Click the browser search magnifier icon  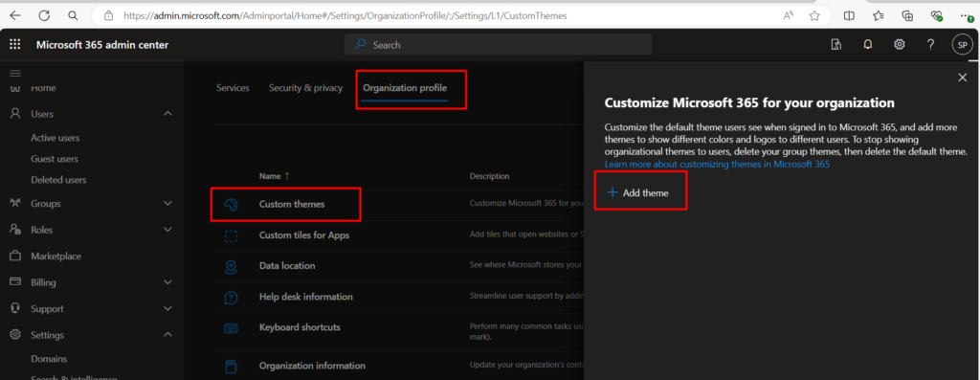[73, 15]
